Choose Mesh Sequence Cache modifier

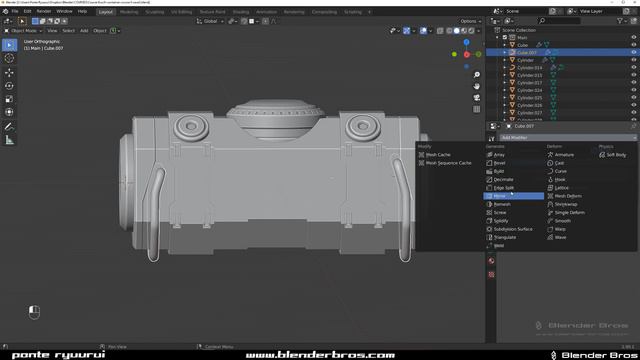coord(448,163)
